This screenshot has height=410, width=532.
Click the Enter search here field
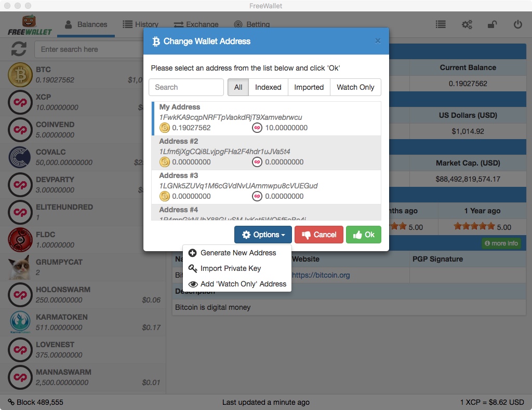(89, 49)
